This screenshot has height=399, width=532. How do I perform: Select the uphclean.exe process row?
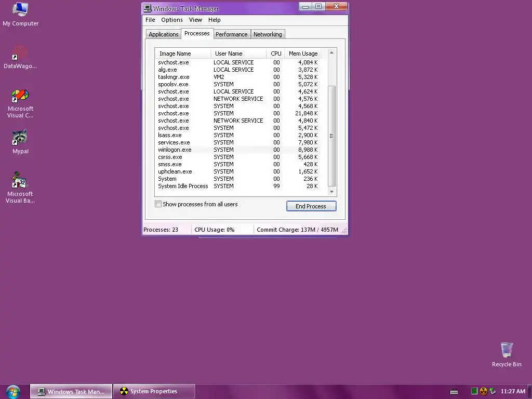[x=238, y=171]
